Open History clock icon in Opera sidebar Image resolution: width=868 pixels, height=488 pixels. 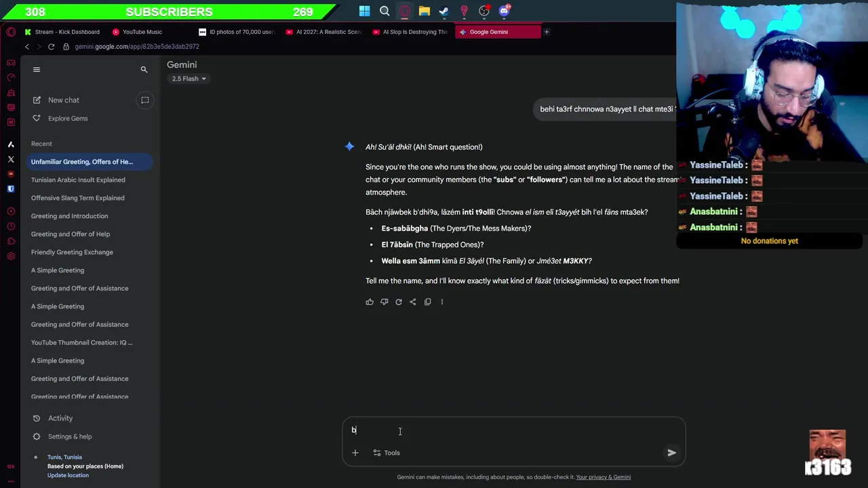tap(11, 226)
